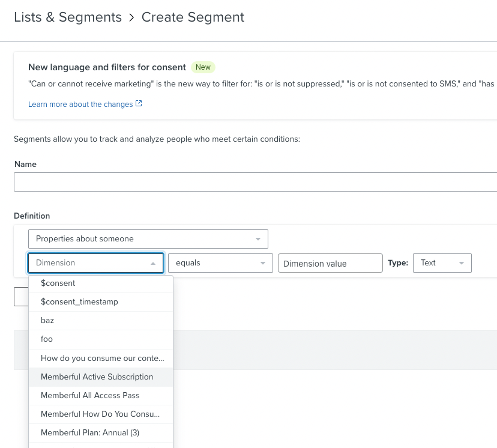This screenshot has width=497, height=448.
Task: Open the Properties about someone dropdown
Action: (x=148, y=239)
